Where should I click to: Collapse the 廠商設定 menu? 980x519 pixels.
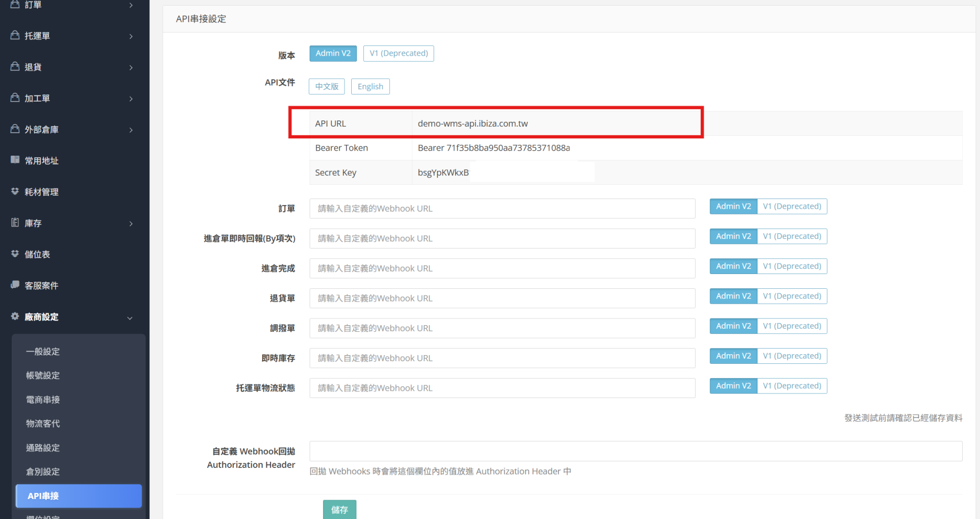pyautogui.click(x=130, y=318)
